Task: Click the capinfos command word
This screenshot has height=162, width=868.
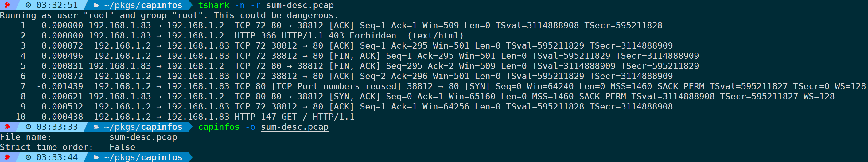Action: 219,127
